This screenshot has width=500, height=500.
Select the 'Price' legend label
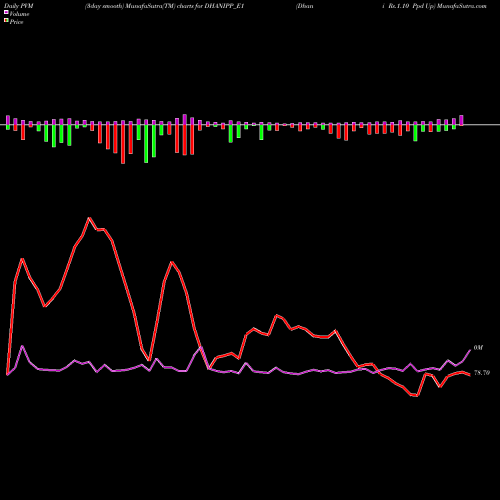(x=16, y=22)
